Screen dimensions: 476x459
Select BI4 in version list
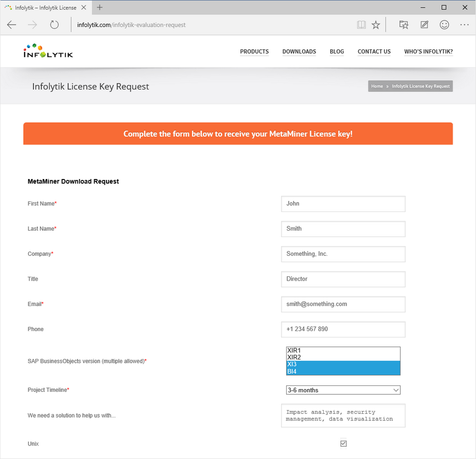coord(343,371)
